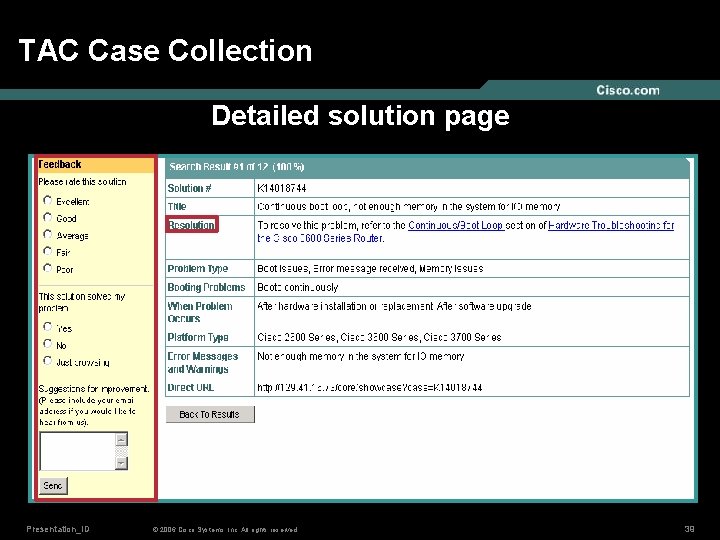Click the Boots continuously value
This screenshot has width=720, height=540.
pos(298,287)
